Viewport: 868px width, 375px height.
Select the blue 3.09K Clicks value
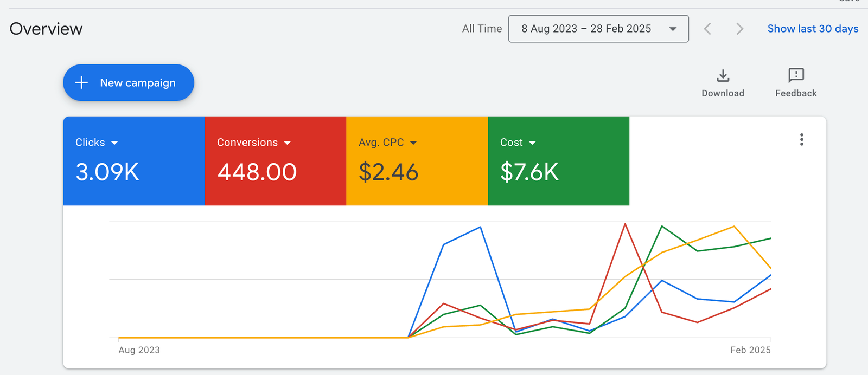point(107,172)
